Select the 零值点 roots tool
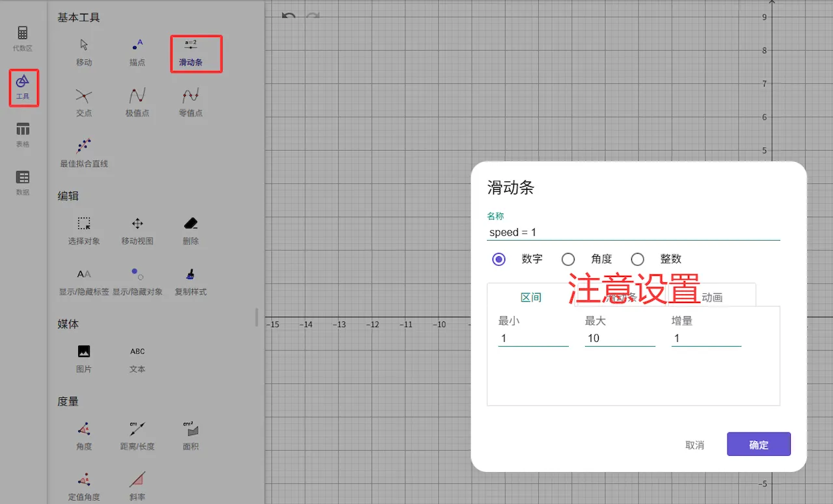The image size is (833, 504). click(191, 103)
